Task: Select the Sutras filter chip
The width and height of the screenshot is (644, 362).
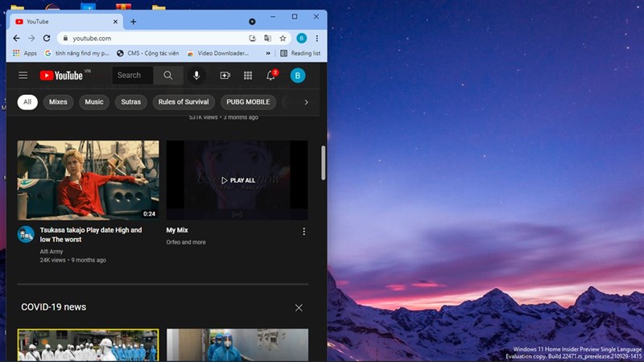Action: click(x=131, y=102)
